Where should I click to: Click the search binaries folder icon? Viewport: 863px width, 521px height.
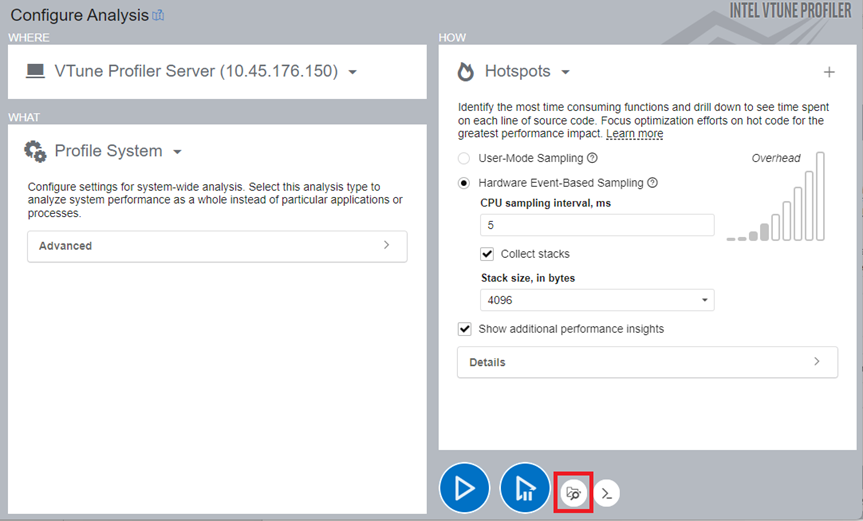574,493
